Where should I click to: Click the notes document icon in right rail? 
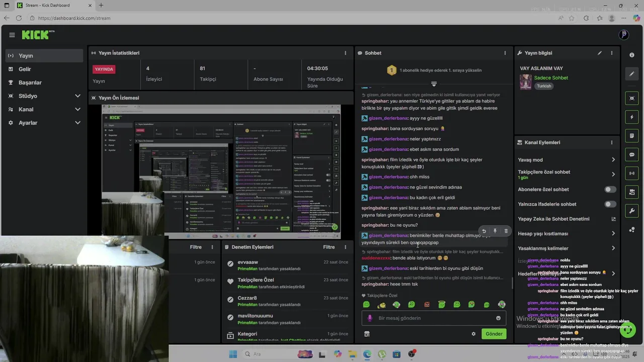pyautogui.click(x=632, y=136)
